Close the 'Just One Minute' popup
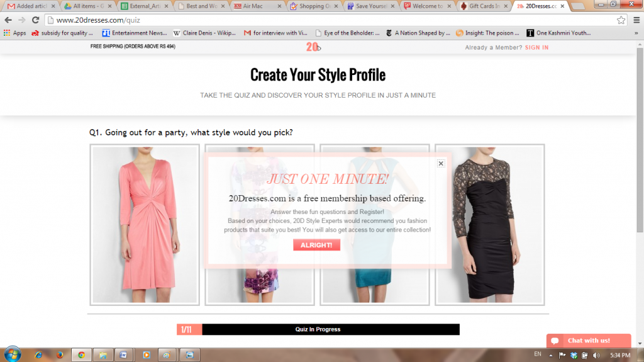The height and width of the screenshot is (362, 644). (x=441, y=163)
